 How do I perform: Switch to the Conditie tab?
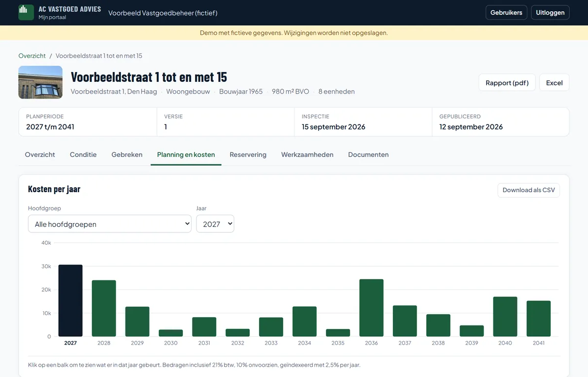click(83, 154)
